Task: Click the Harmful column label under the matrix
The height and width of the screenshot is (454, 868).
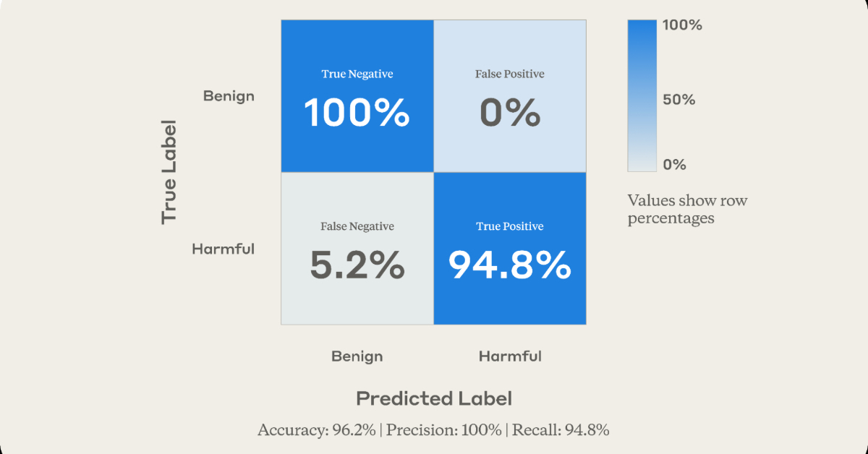Action: point(510,356)
